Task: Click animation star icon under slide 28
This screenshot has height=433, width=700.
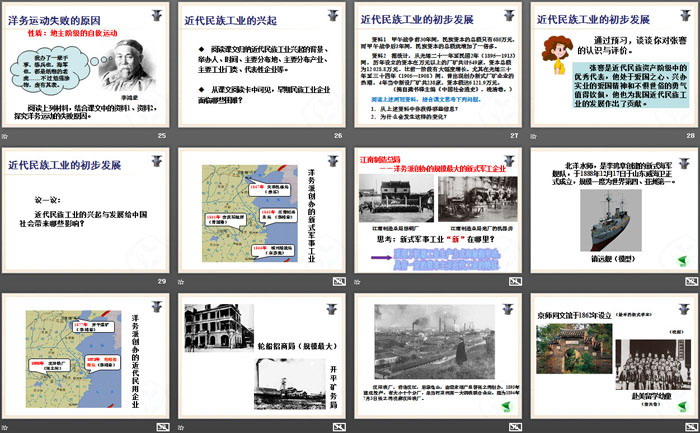Action: click(533, 136)
